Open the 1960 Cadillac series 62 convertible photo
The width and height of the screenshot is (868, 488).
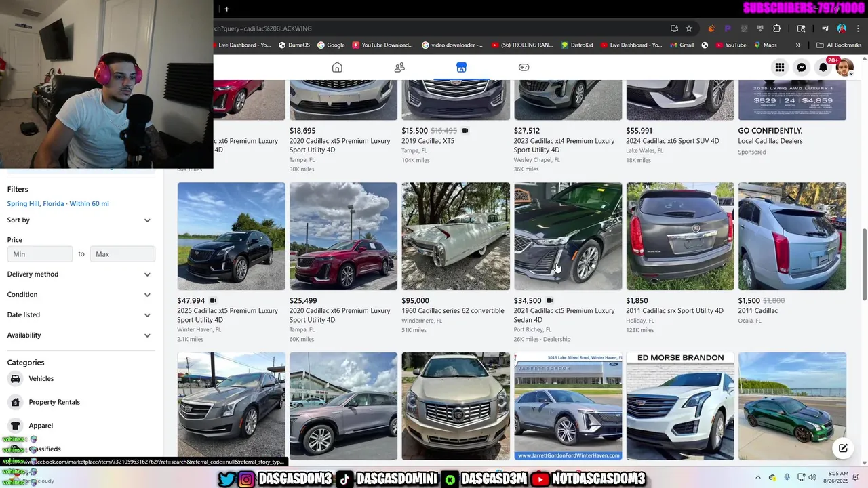pos(456,236)
